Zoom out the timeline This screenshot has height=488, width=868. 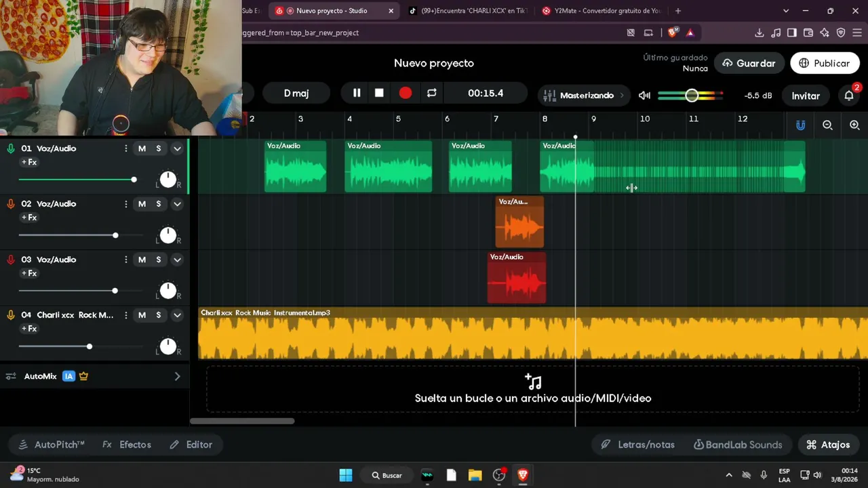click(x=827, y=125)
